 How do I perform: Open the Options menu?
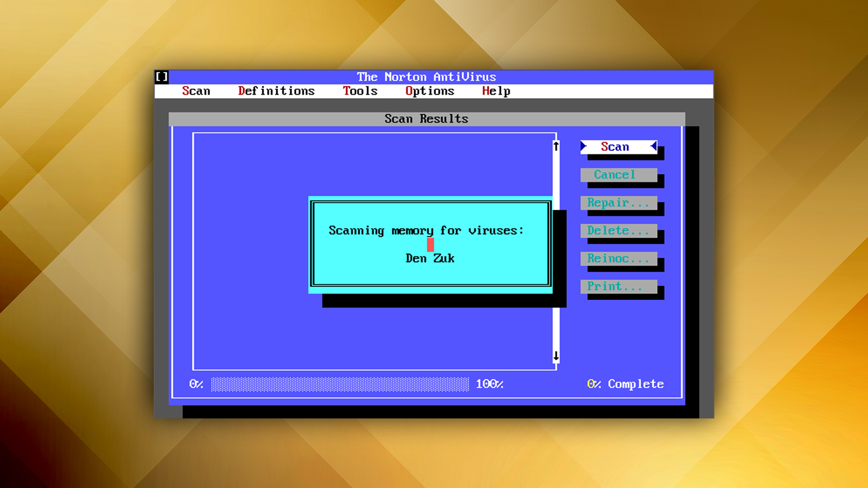coord(429,91)
